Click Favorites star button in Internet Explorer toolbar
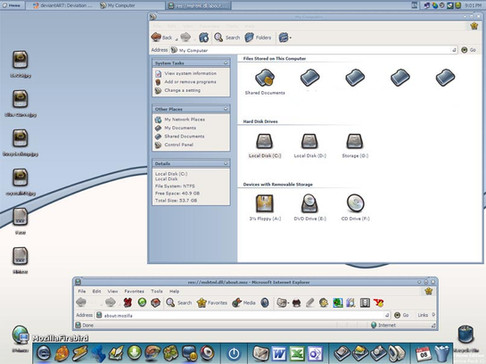 pyautogui.click(x=212, y=303)
